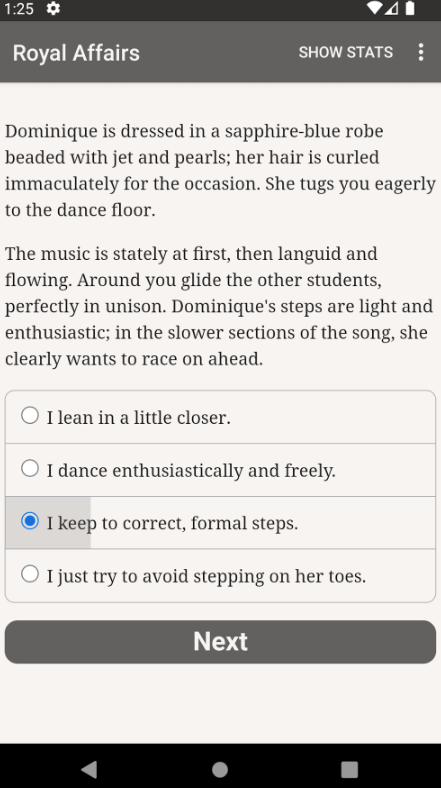Tap the clock time in status bar
This screenshot has height=788, width=441.
coord(19,9)
